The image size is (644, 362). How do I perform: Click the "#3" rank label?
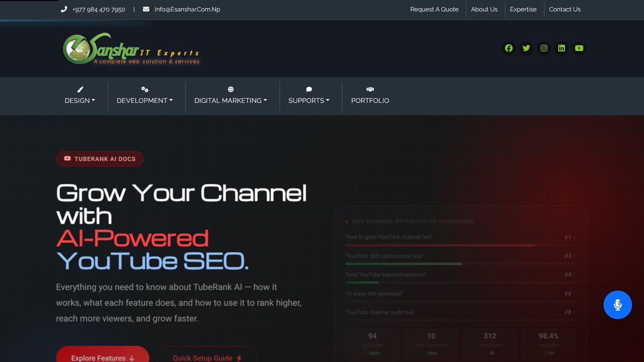570,256
